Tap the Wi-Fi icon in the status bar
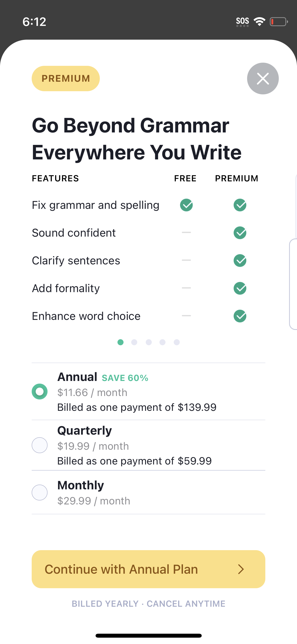 pos(260,21)
